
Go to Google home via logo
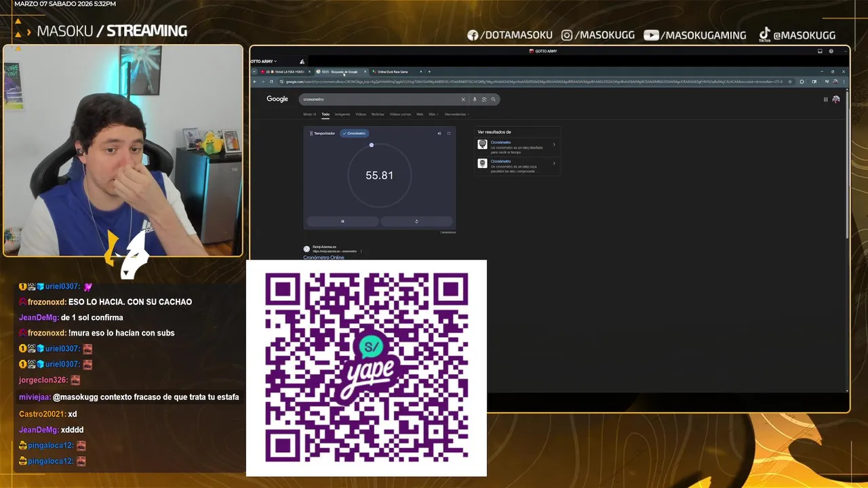(x=277, y=99)
